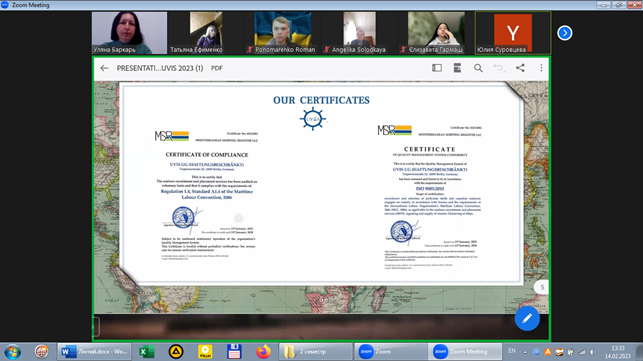
Task: Toggle the sidebar panel view icon
Action: (437, 68)
